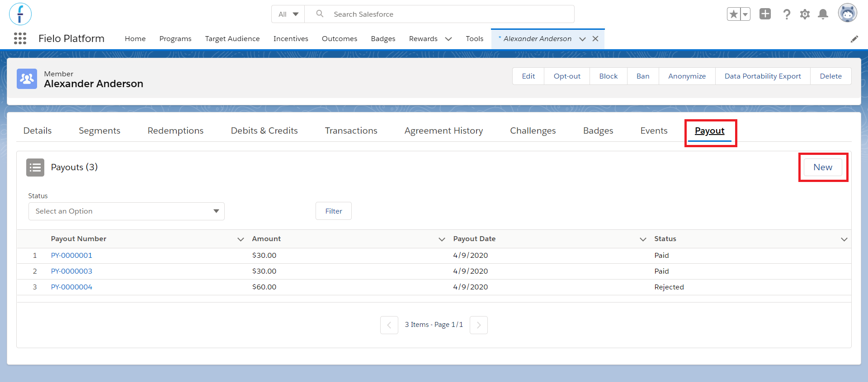
Task: Click the Data Portability Export button
Action: click(763, 76)
